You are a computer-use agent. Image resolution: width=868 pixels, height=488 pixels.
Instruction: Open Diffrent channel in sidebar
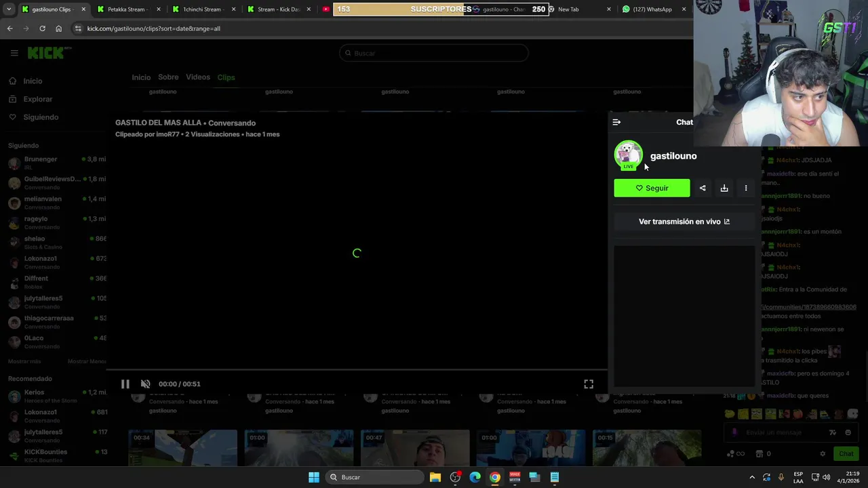tap(57, 282)
